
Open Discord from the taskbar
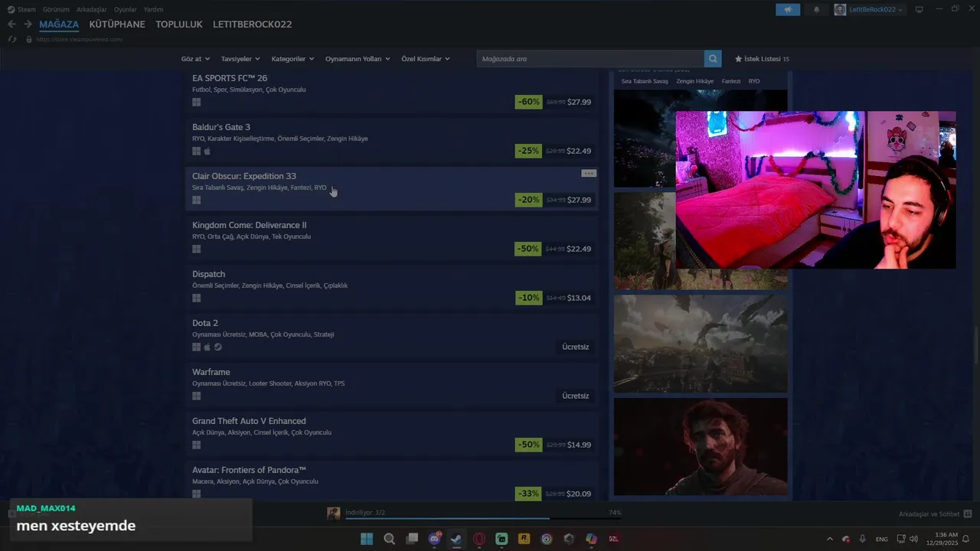434,539
